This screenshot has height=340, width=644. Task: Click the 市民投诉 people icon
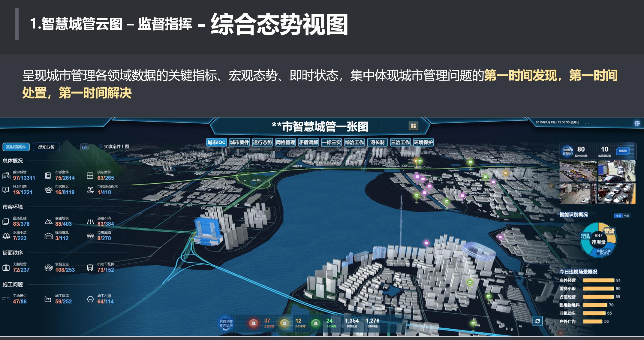48,190
